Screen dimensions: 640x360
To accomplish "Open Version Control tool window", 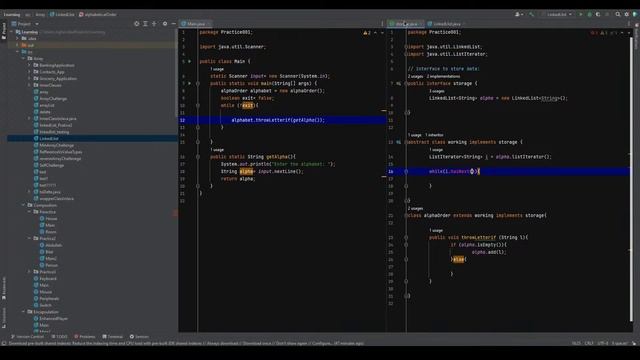I will 27,337.
